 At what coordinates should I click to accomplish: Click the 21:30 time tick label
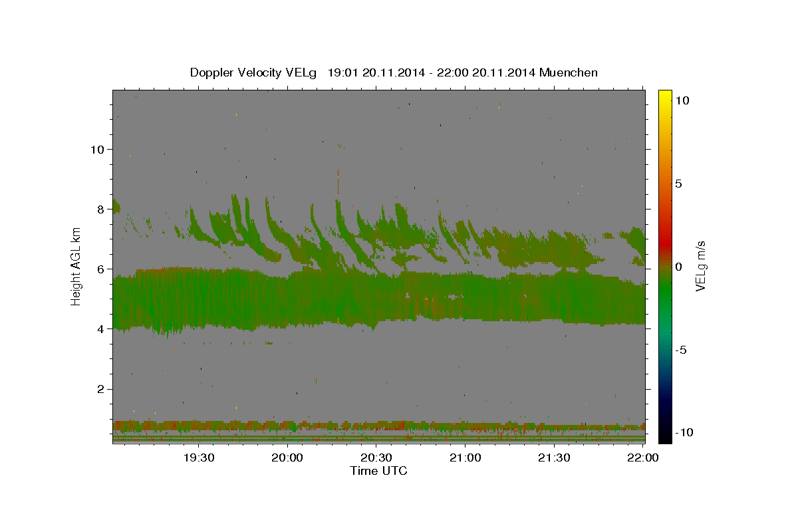pos(554,458)
